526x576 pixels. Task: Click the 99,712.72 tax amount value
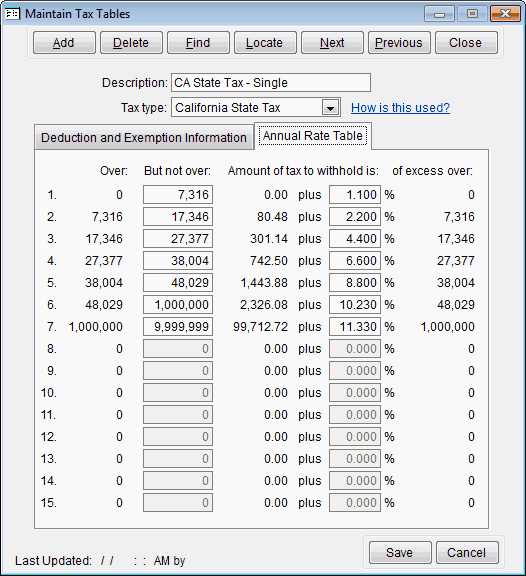coord(260,327)
